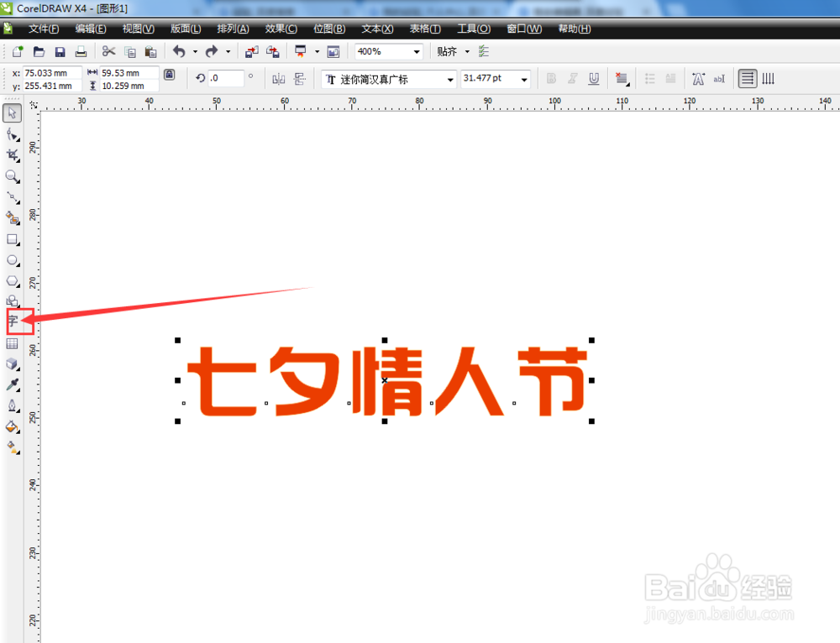Viewport: 840px width, 643px height.
Task: Select the Eyedropper tool
Action: [x=13, y=385]
